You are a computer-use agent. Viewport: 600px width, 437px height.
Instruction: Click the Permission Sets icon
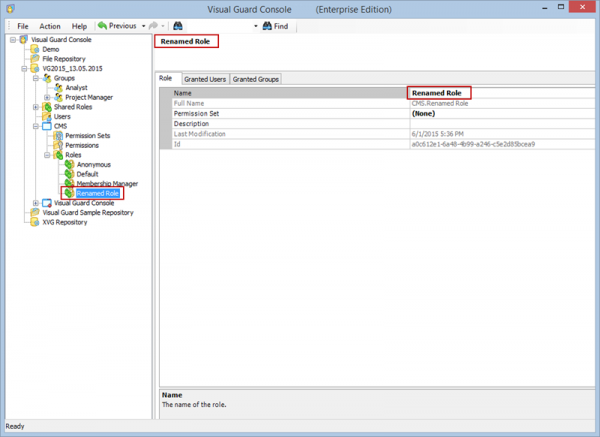pyautogui.click(x=58, y=135)
